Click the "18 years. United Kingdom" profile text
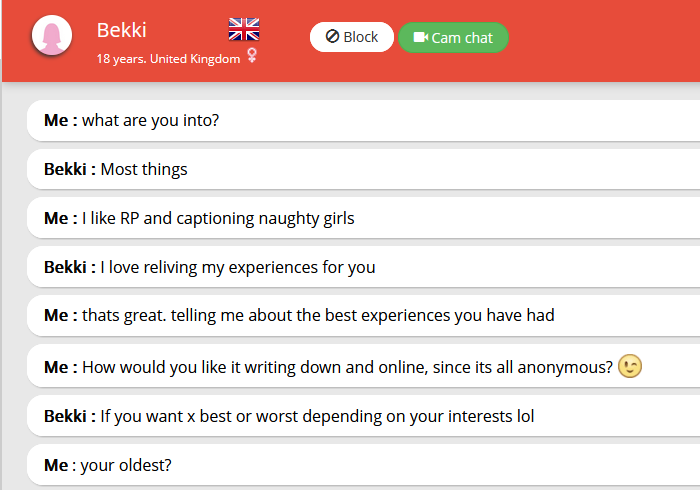 pos(168,59)
